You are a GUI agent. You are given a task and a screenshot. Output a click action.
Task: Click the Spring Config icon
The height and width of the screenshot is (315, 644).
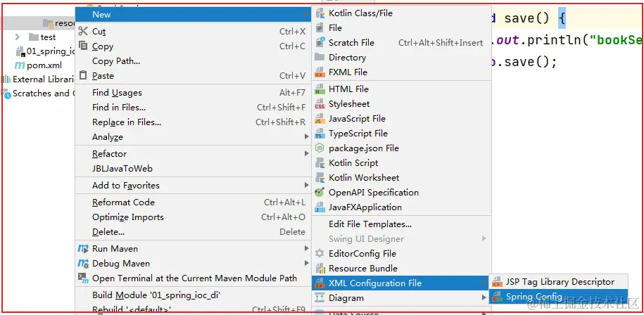pos(498,297)
